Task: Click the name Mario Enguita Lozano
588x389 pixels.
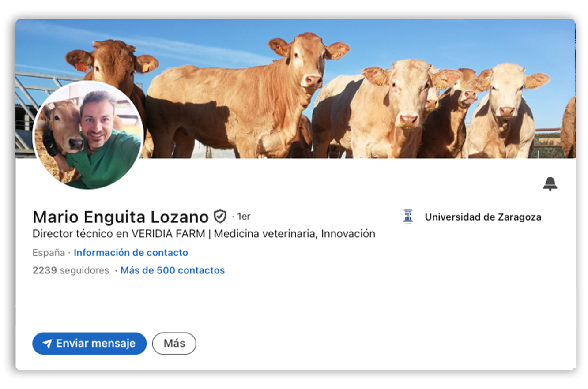Action: click(120, 217)
